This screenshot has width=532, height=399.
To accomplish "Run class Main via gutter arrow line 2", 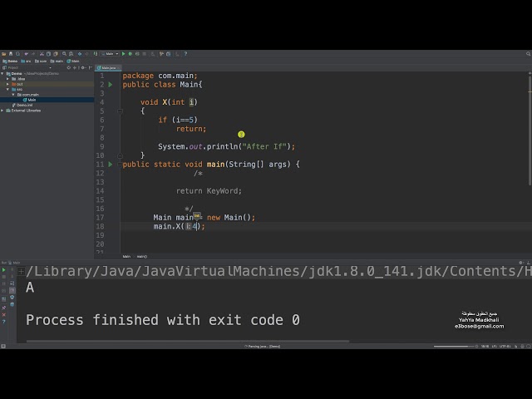I will point(111,85).
